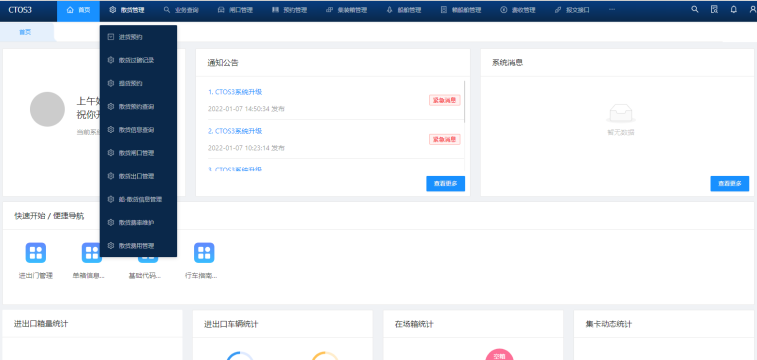Image resolution: width=757 pixels, height=360 pixels.
Task: Click the link icon of 报文接口 menu
Action: click(x=558, y=10)
